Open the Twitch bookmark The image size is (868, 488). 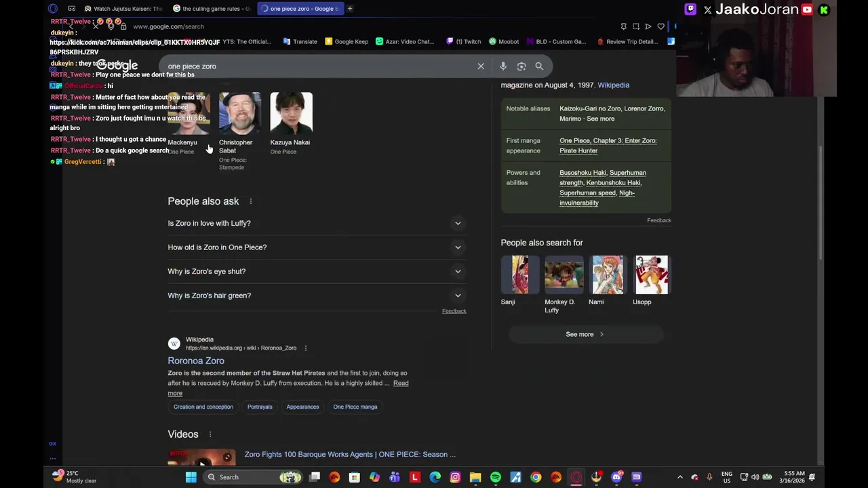click(x=464, y=41)
